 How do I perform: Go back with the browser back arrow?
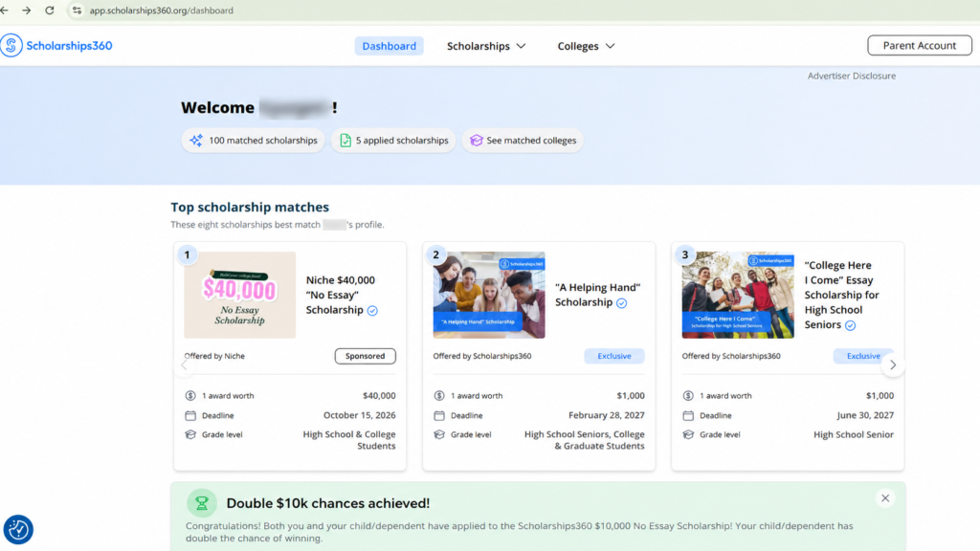point(5,10)
